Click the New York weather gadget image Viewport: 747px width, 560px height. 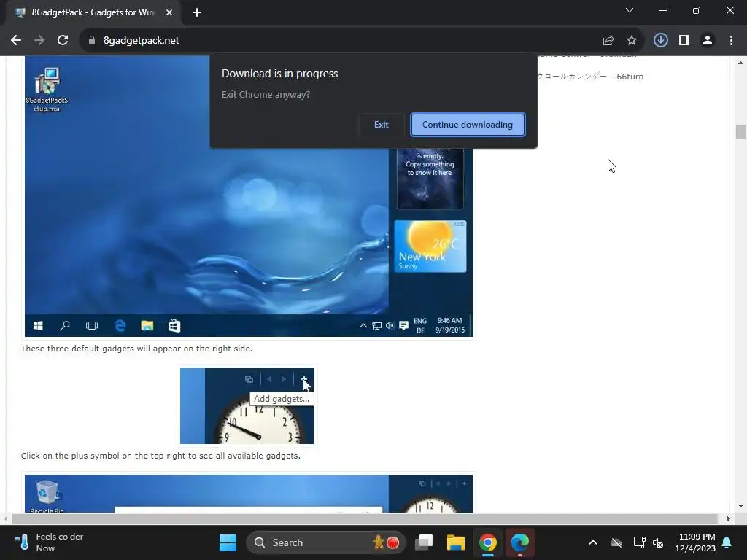click(x=430, y=246)
